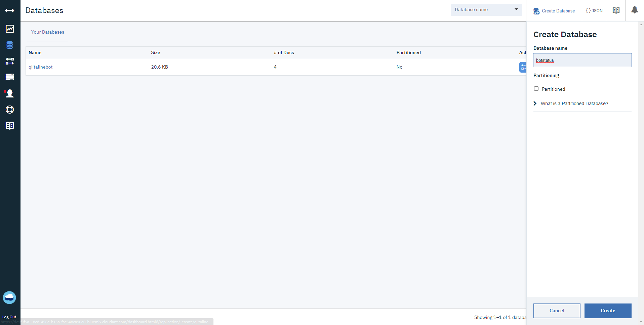Click the notification bell icon
Image resolution: width=644 pixels, height=325 pixels.
pyautogui.click(x=634, y=10)
